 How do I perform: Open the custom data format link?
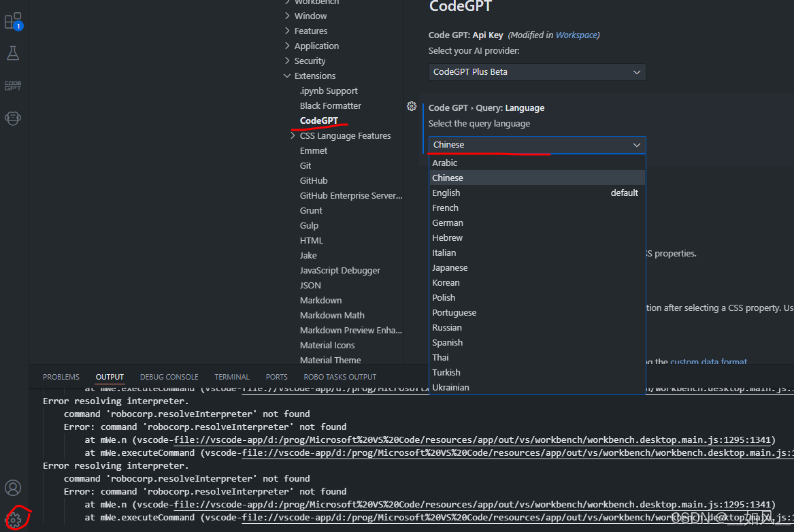tap(708, 361)
